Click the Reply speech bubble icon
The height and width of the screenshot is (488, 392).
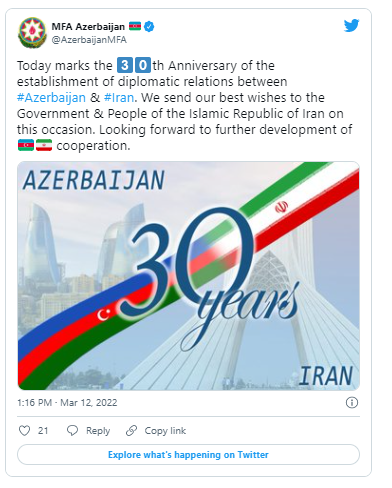coord(72,431)
